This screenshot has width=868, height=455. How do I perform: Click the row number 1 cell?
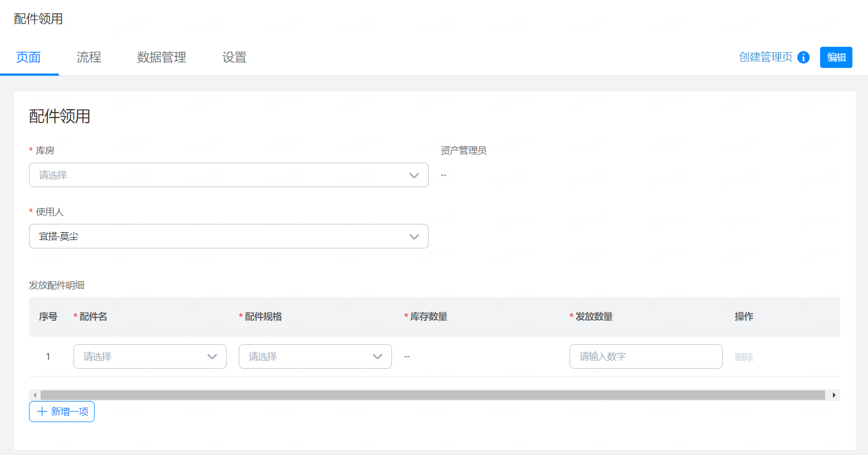[48, 356]
